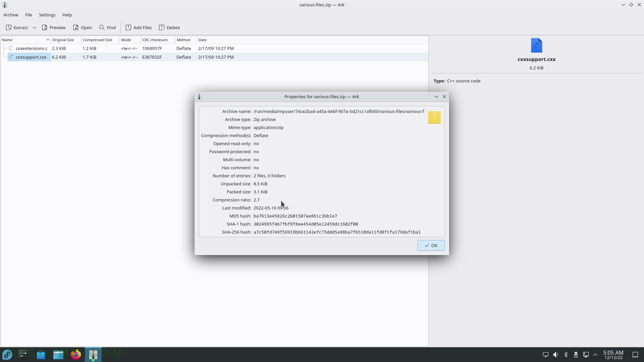This screenshot has width=644, height=362.
Task: Open System Settings from the taskbar
Action: click(23, 354)
